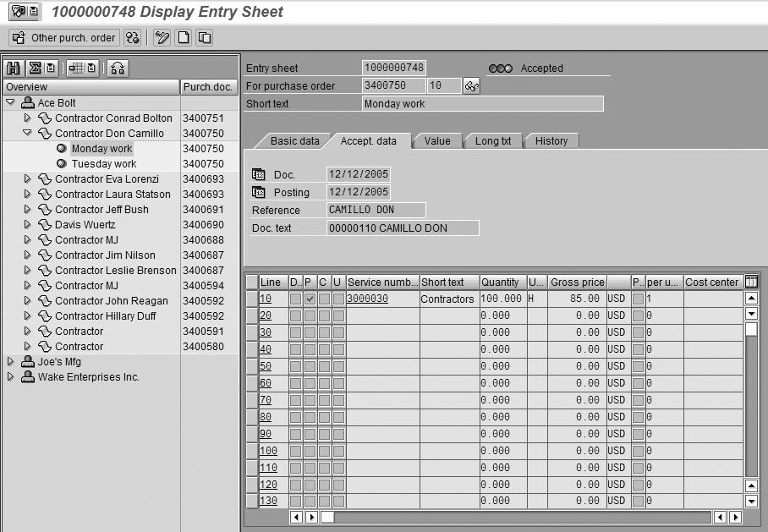Switch to the Basic data tab

pyautogui.click(x=294, y=141)
